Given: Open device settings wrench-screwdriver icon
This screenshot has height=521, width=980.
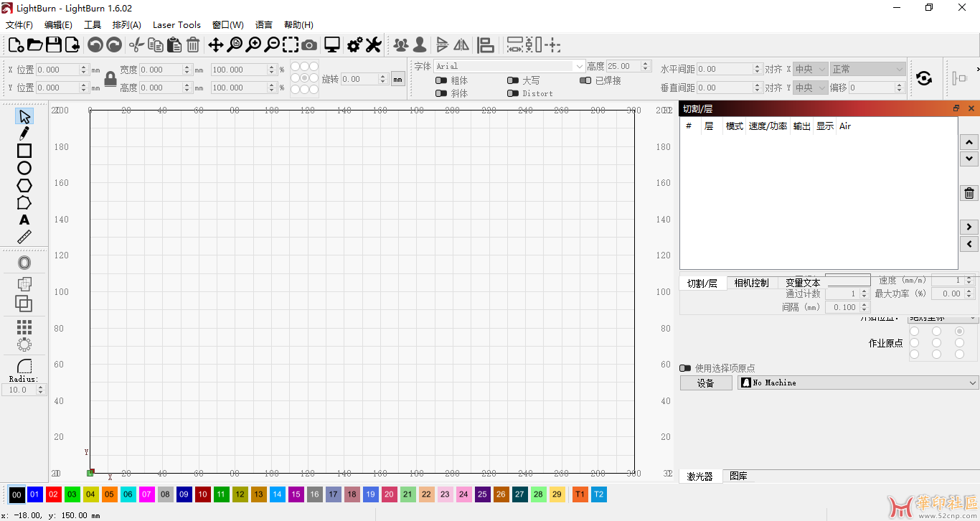Looking at the screenshot, I should [x=373, y=45].
